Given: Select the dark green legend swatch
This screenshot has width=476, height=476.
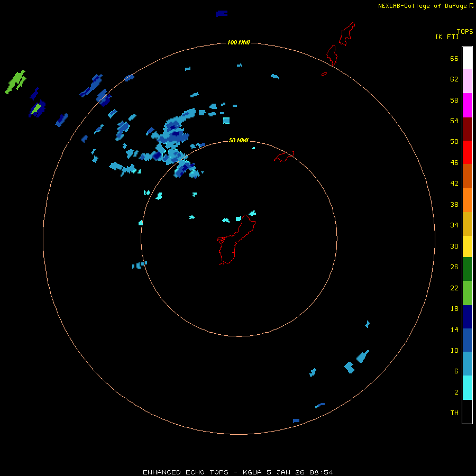Looking at the screenshot, I should (x=467, y=269).
